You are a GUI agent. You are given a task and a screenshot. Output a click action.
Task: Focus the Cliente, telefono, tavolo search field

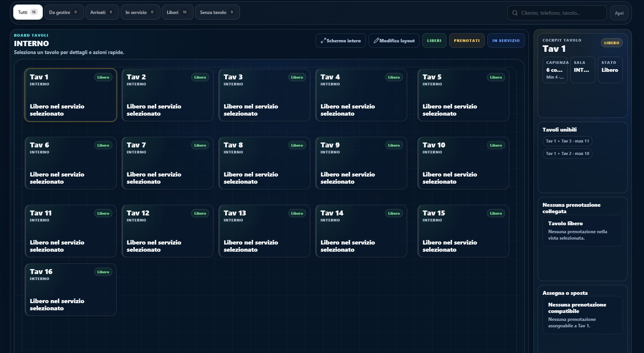tap(557, 13)
